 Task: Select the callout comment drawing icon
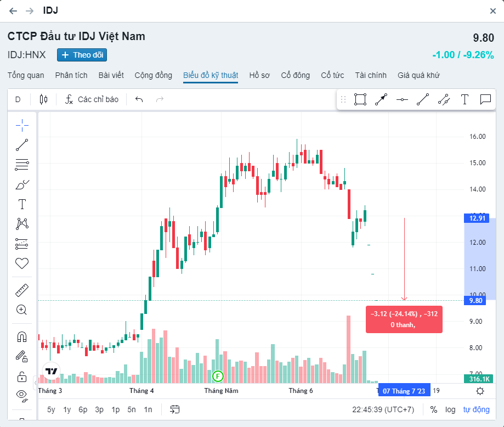click(x=485, y=99)
